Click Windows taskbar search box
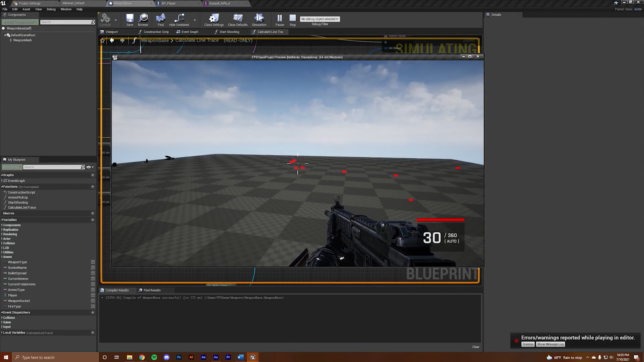644x362 pixels. coord(55,357)
